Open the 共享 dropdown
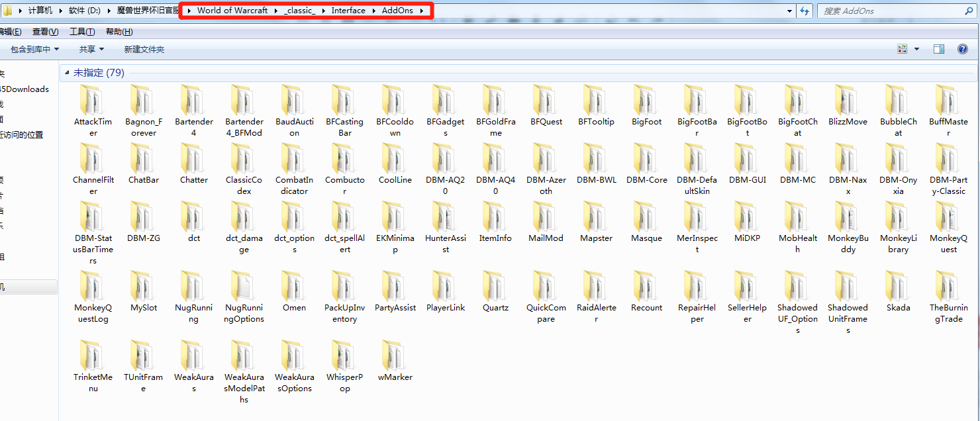The width and height of the screenshot is (980, 421). click(91, 49)
